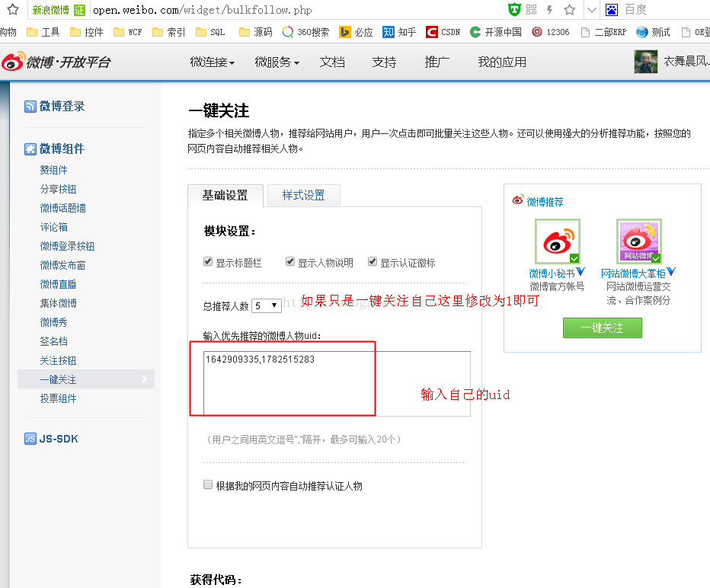Toggle selection of 网站微博大掌柜 avatar
710x588 pixels.
pyautogui.click(x=638, y=241)
